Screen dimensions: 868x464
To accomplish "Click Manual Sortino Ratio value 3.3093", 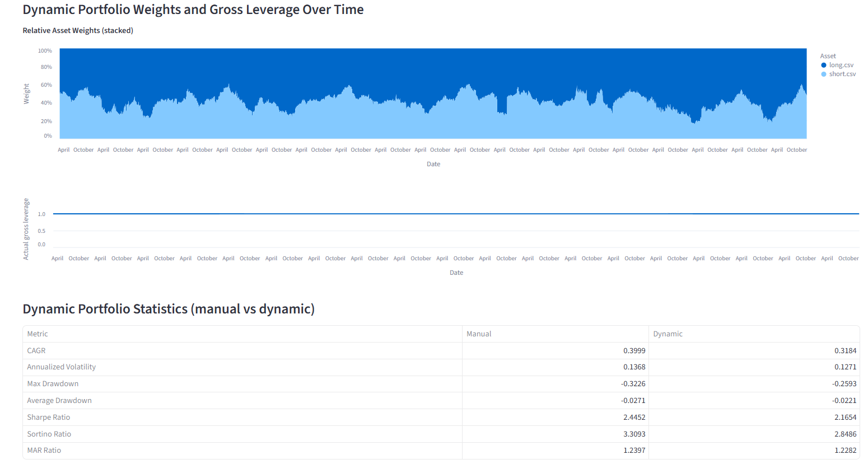I will [x=634, y=434].
